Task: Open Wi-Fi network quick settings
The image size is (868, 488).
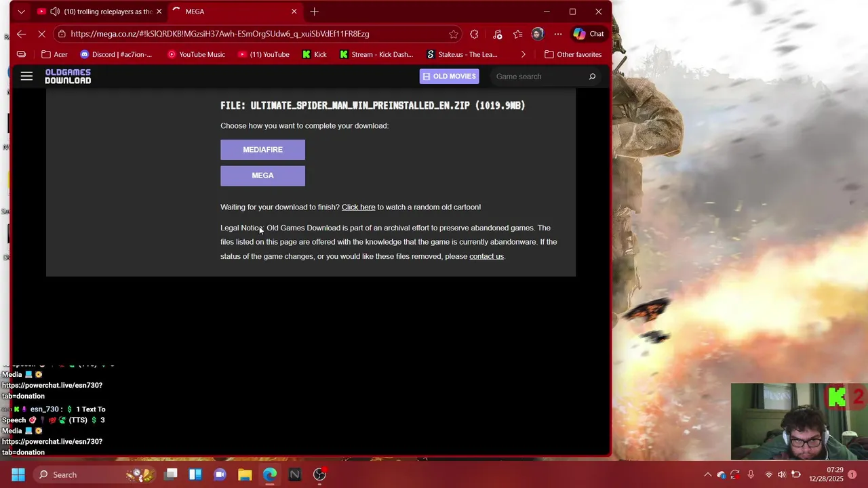Action: (x=768, y=474)
